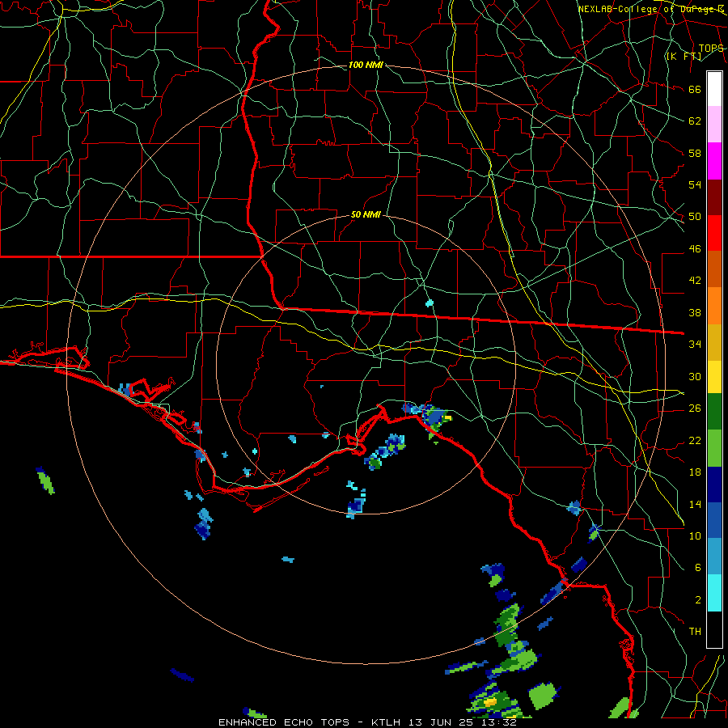Image resolution: width=728 pixels, height=728 pixels.
Task: Click the 50 legend value
Action: tap(695, 217)
